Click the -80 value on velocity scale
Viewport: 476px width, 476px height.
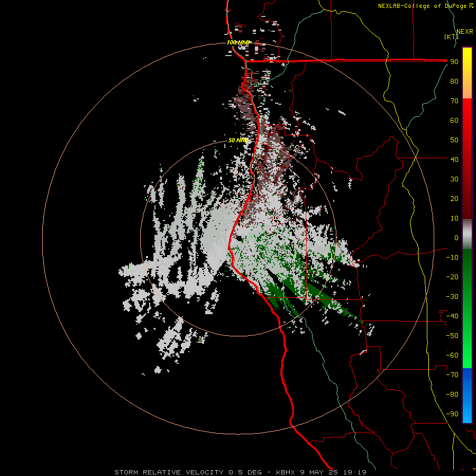point(452,395)
